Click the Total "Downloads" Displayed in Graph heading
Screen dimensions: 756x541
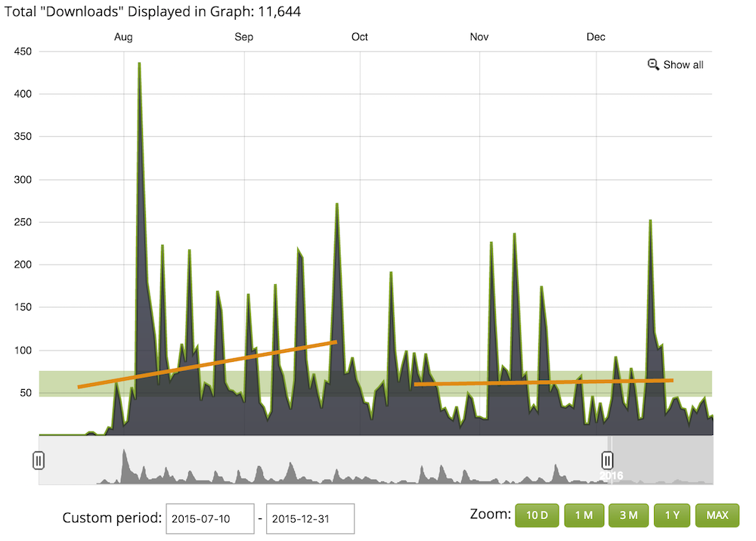(153, 11)
